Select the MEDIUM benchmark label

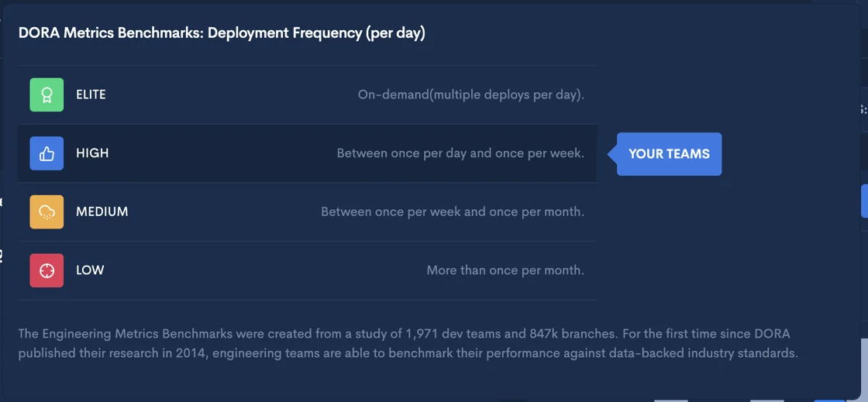[x=102, y=211]
